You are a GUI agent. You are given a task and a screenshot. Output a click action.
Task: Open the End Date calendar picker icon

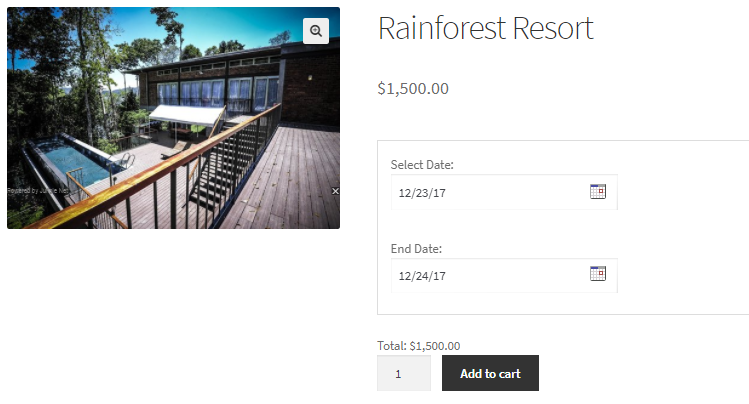point(598,274)
